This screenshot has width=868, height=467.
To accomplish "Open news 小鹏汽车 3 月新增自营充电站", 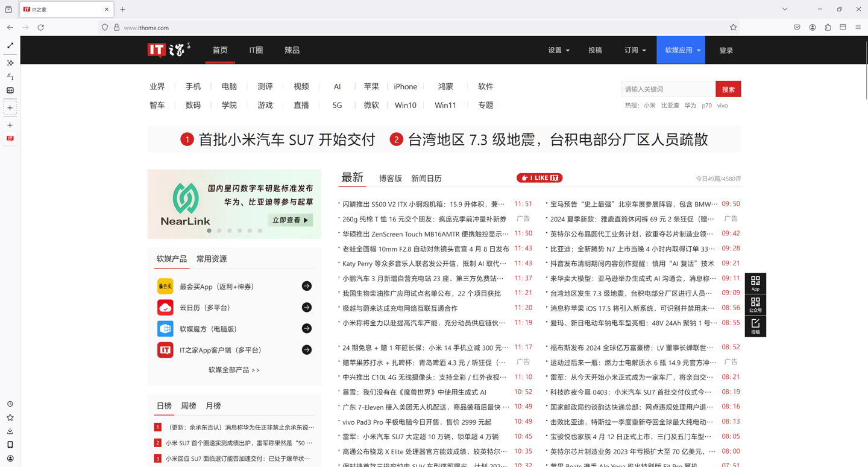I will [x=423, y=278].
